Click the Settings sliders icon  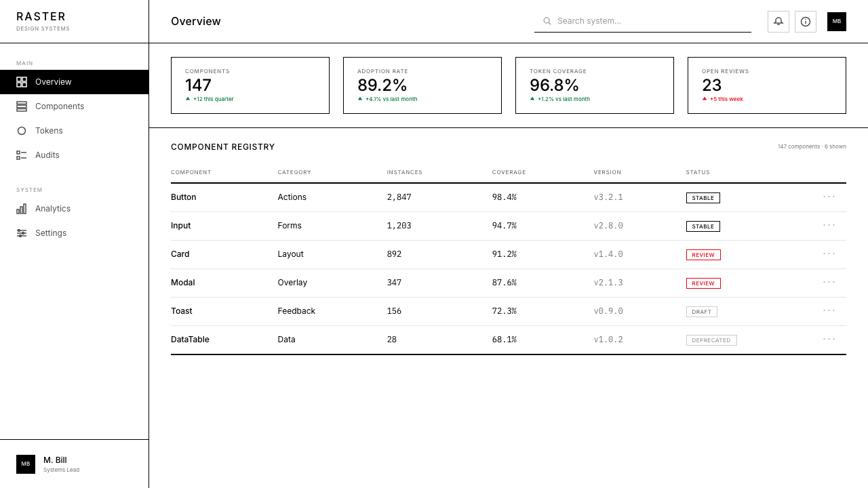22,233
